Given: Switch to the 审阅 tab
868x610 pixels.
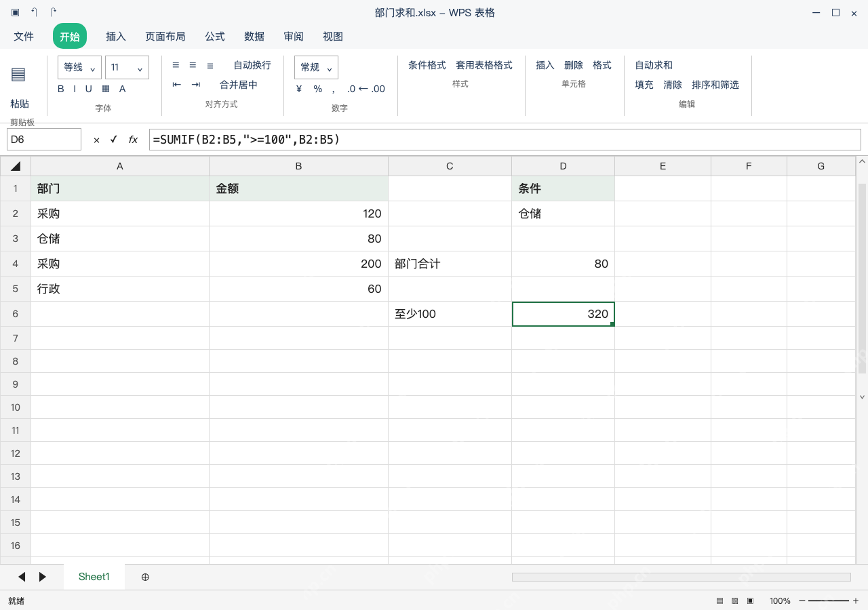Looking at the screenshot, I should coord(294,36).
